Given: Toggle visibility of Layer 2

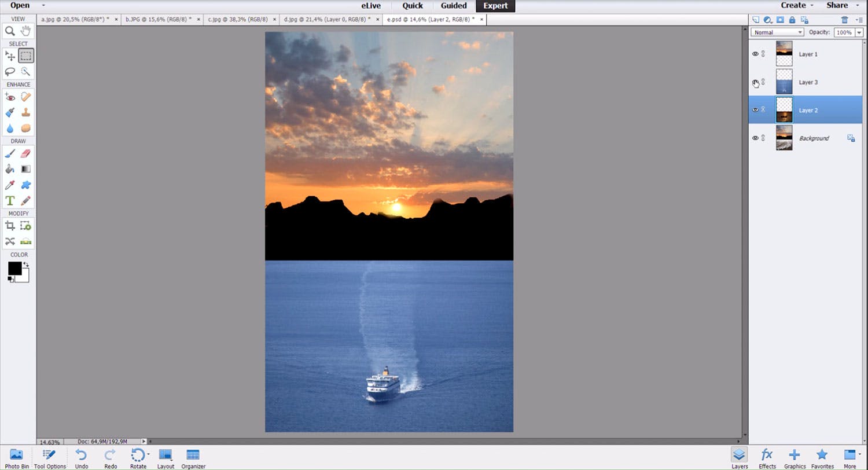Looking at the screenshot, I should [x=755, y=110].
